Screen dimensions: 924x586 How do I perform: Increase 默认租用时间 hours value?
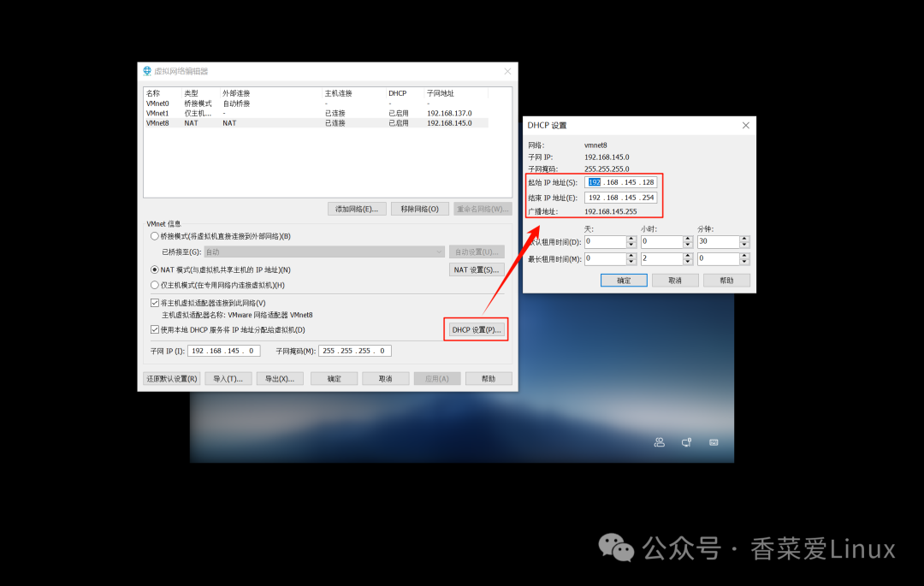pyautogui.click(x=688, y=239)
